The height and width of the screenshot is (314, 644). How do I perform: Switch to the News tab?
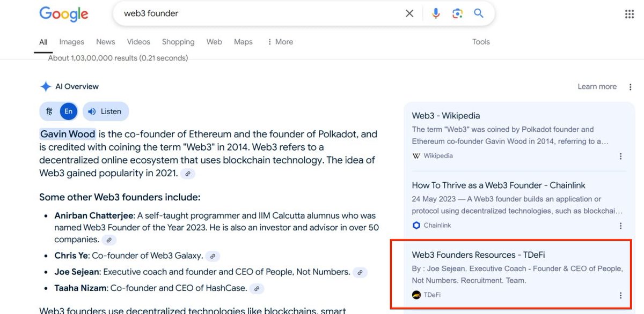[106, 42]
